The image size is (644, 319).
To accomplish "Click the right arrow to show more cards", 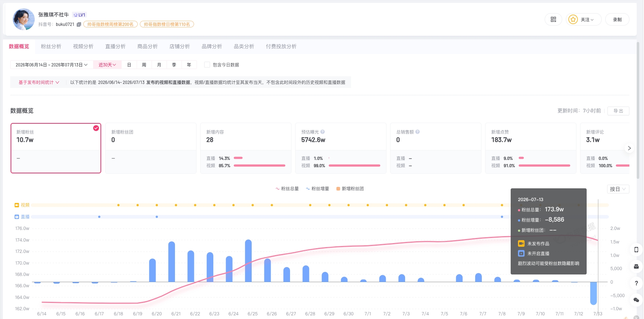I will [629, 148].
